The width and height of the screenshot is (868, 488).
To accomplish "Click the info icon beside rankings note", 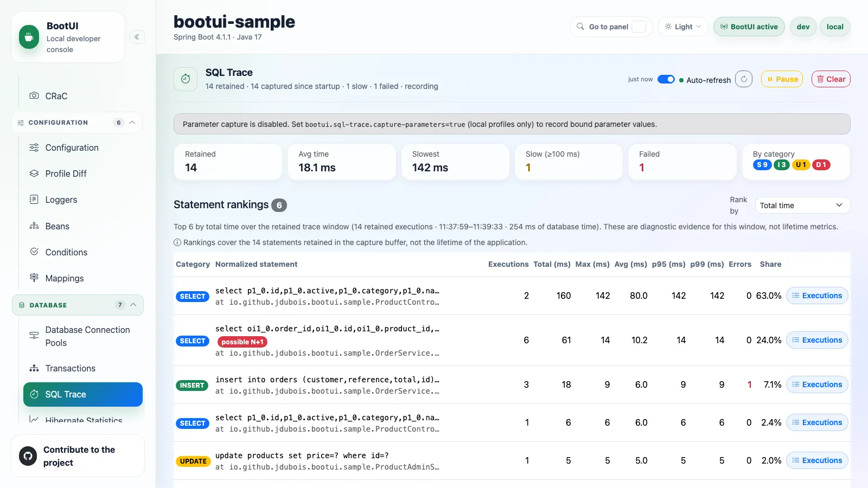I will [177, 242].
